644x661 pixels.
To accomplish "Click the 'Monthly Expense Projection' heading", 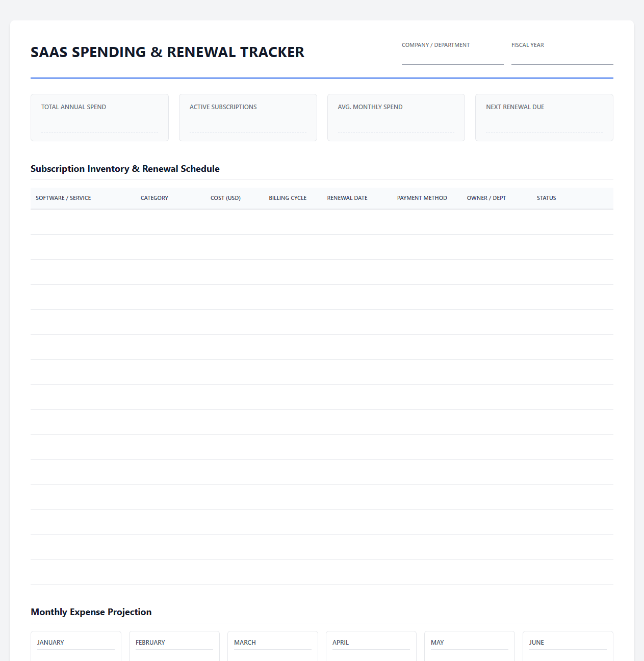I will tap(91, 612).
